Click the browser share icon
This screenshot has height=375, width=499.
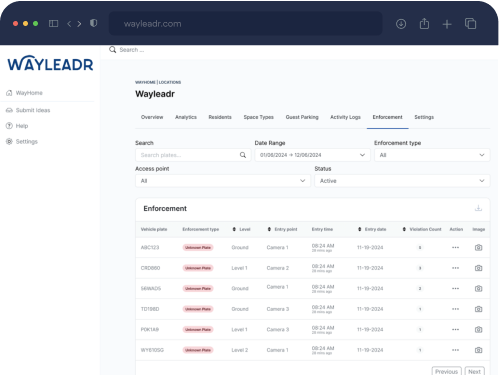tap(424, 23)
